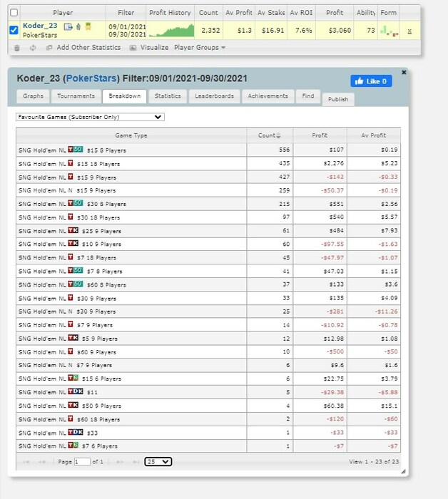Open the green profit history sparkline
448x499 pixels.
[171, 31]
